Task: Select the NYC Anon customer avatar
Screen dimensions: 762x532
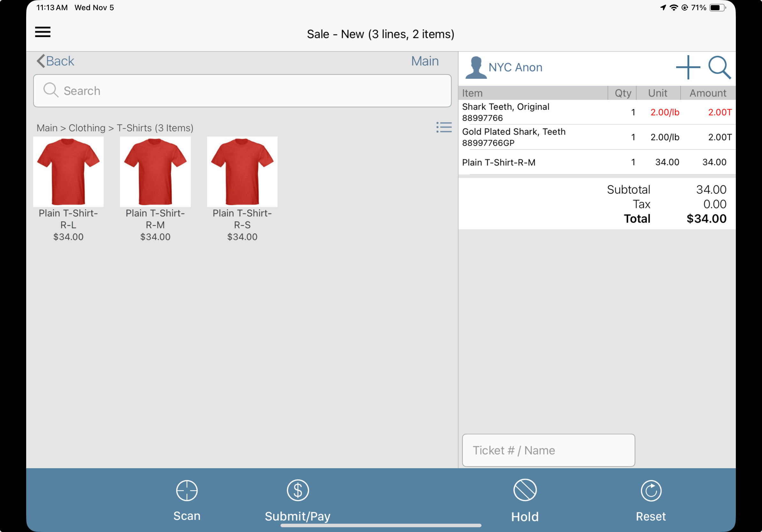Action: (476, 67)
